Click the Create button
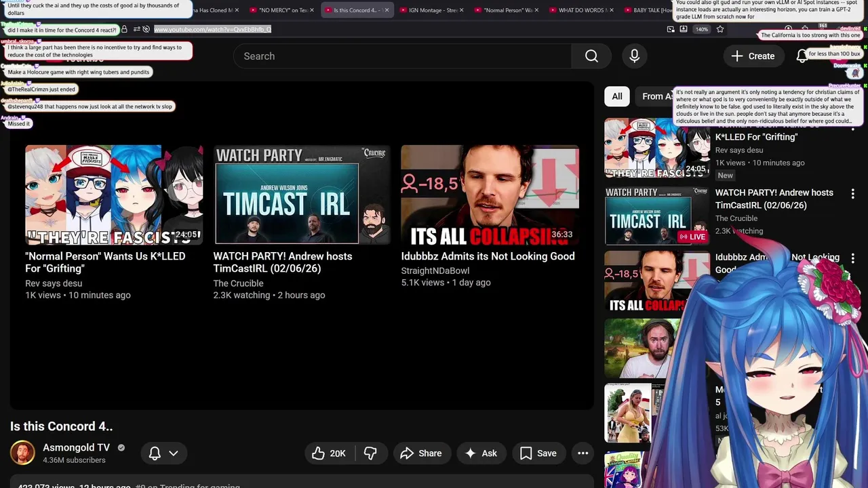 (x=753, y=56)
